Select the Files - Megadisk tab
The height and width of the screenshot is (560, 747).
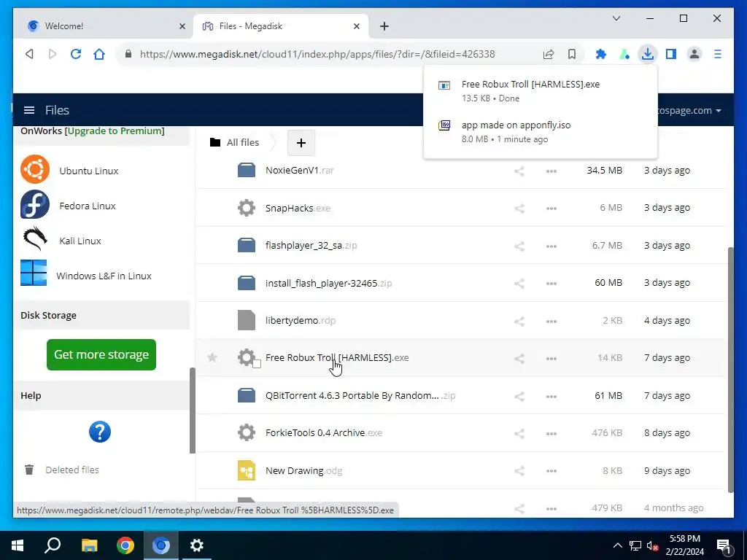[281, 26]
